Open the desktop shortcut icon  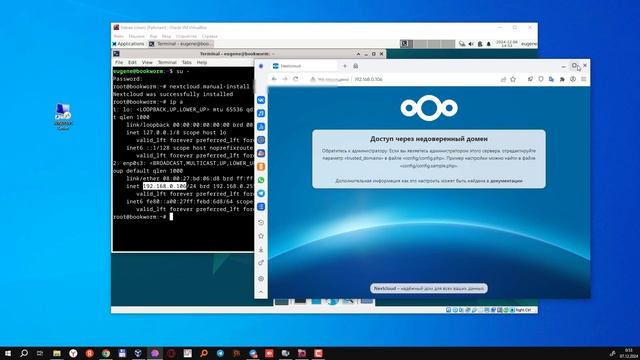[63, 117]
